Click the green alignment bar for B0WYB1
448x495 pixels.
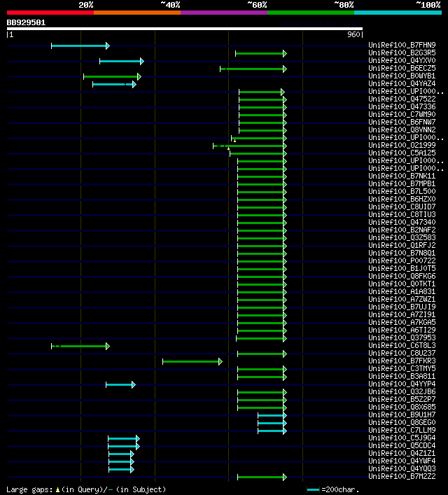coord(112,76)
